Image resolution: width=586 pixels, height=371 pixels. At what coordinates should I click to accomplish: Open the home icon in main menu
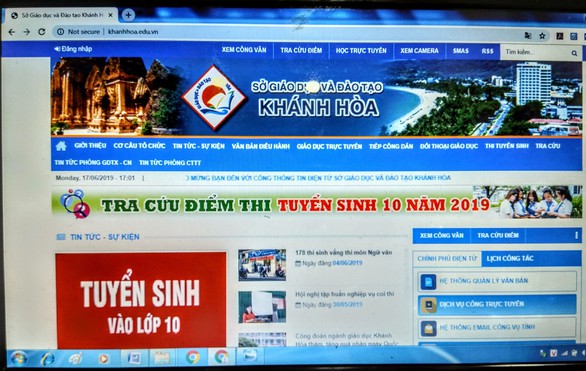(61, 146)
